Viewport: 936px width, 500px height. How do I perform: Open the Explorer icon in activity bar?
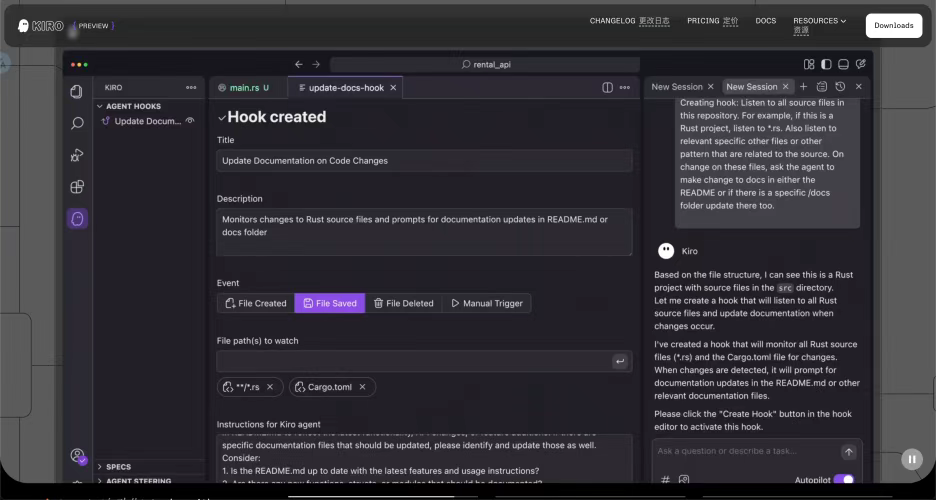[77, 92]
